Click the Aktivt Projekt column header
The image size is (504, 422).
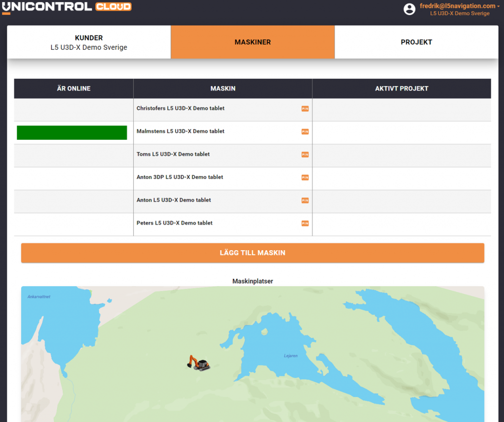[x=402, y=89]
